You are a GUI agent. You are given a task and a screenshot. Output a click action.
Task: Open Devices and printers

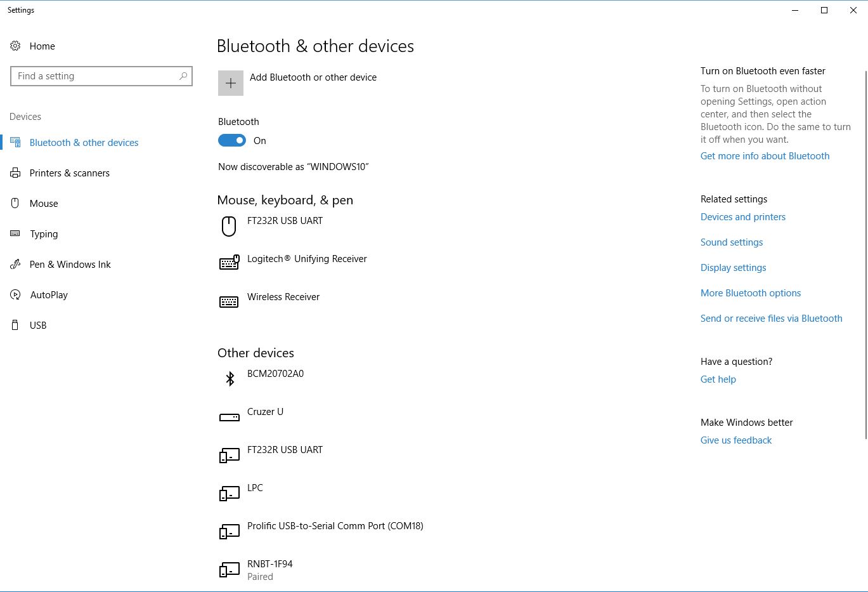coord(742,216)
